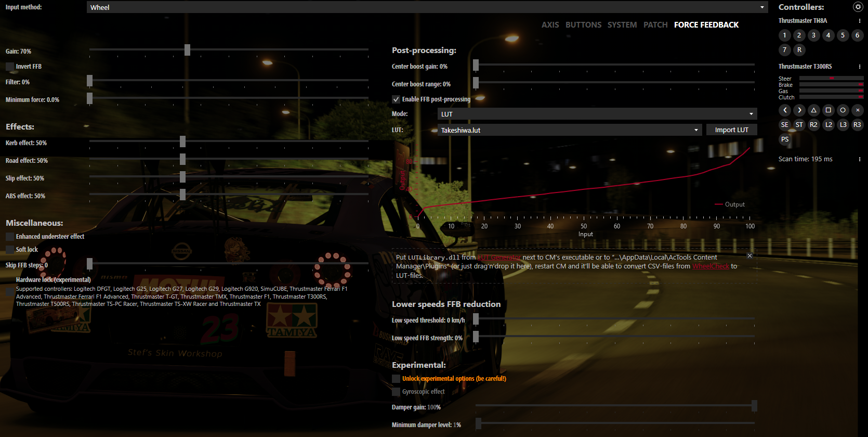This screenshot has height=437, width=868.
Task: Open Thrustmaster TH8A options menu
Action: click(x=860, y=21)
